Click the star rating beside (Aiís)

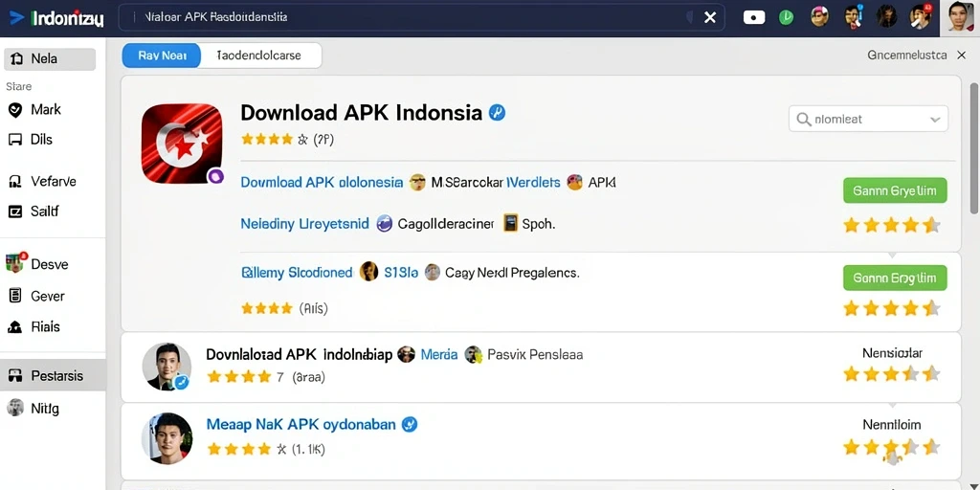click(267, 308)
